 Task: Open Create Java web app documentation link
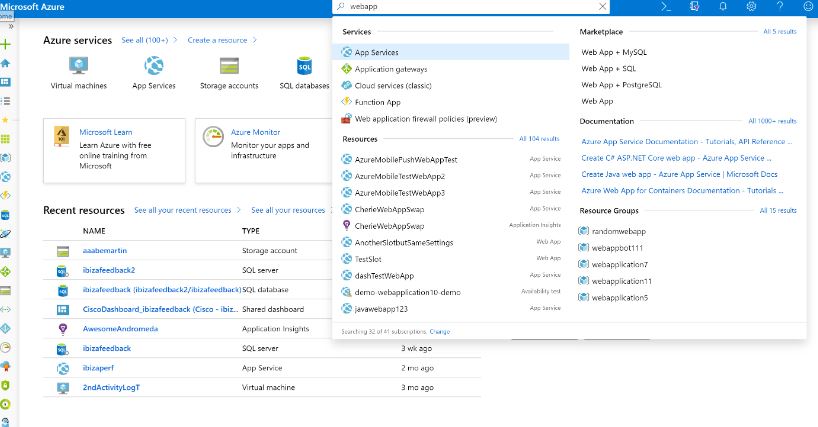tap(679, 174)
